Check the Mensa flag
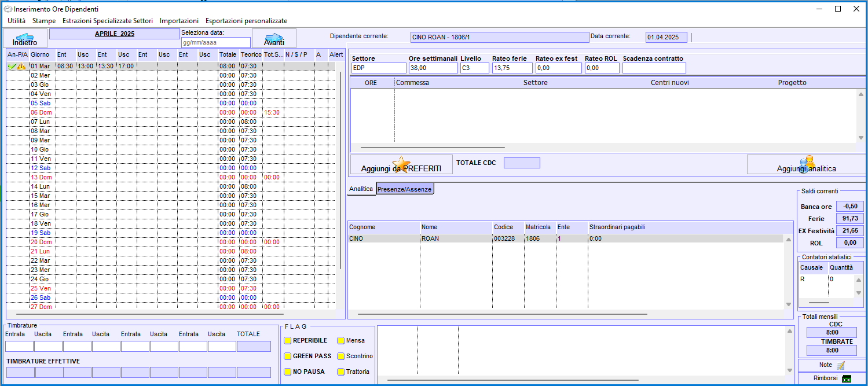 click(341, 340)
